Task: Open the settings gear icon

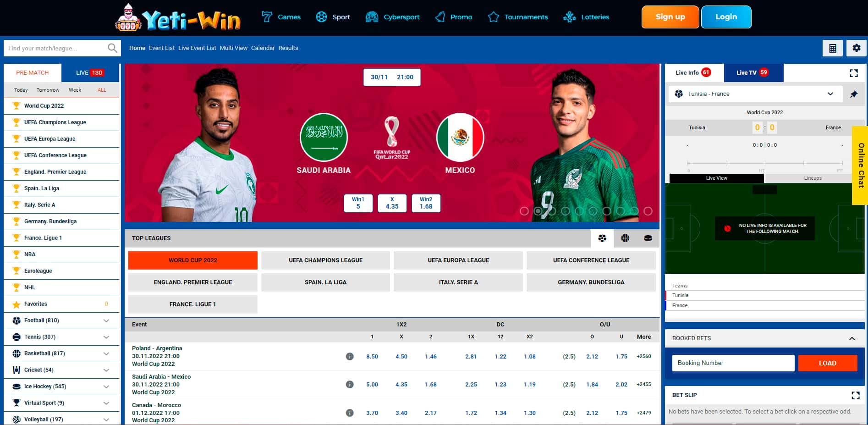Action: (856, 48)
